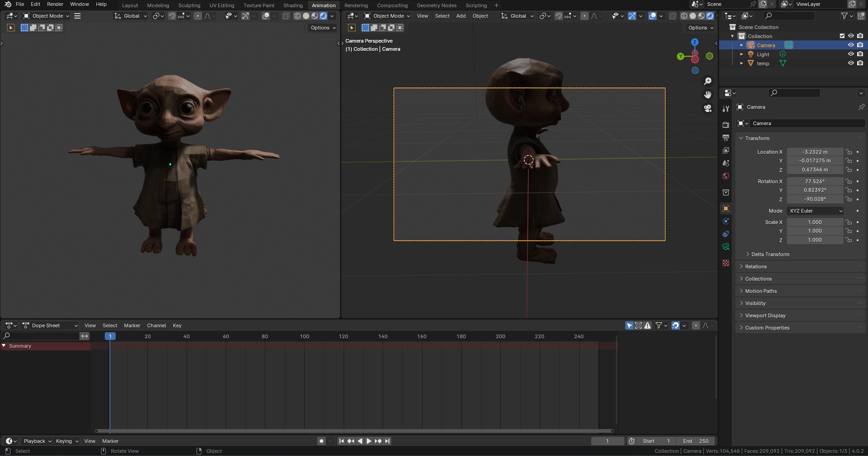Expand the Viewport Display panel

coord(765,315)
